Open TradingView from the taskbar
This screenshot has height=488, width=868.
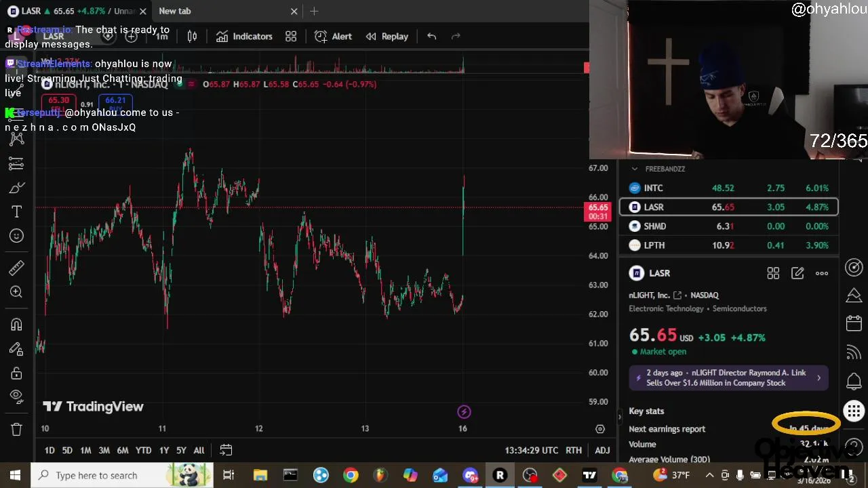[x=589, y=475]
